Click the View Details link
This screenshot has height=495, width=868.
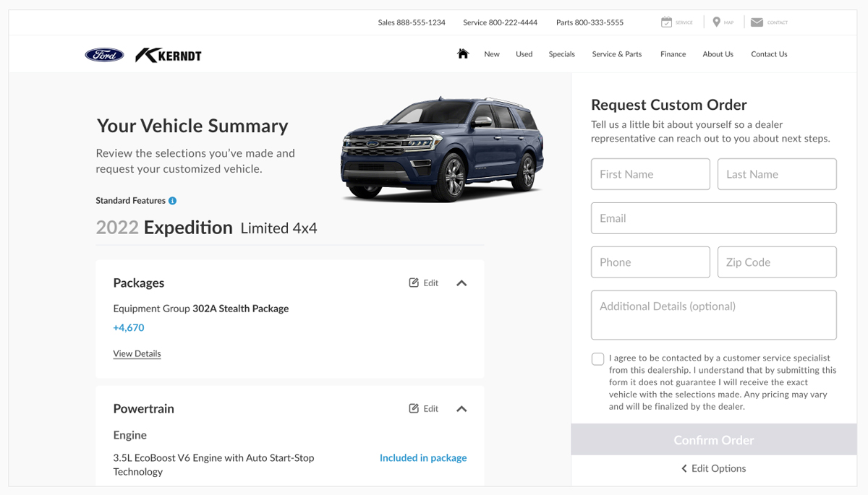click(x=137, y=353)
